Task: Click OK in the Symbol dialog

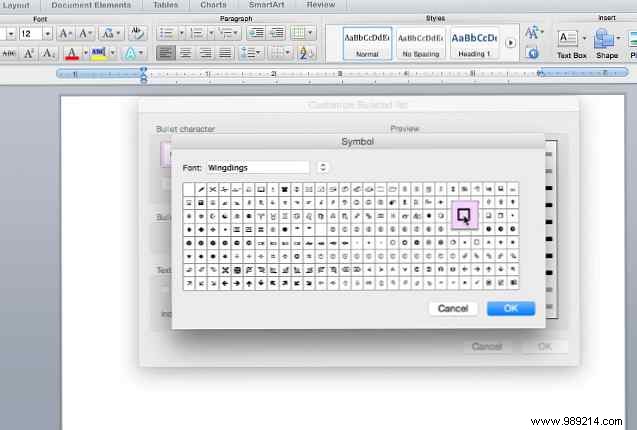Action: tap(511, 308)
